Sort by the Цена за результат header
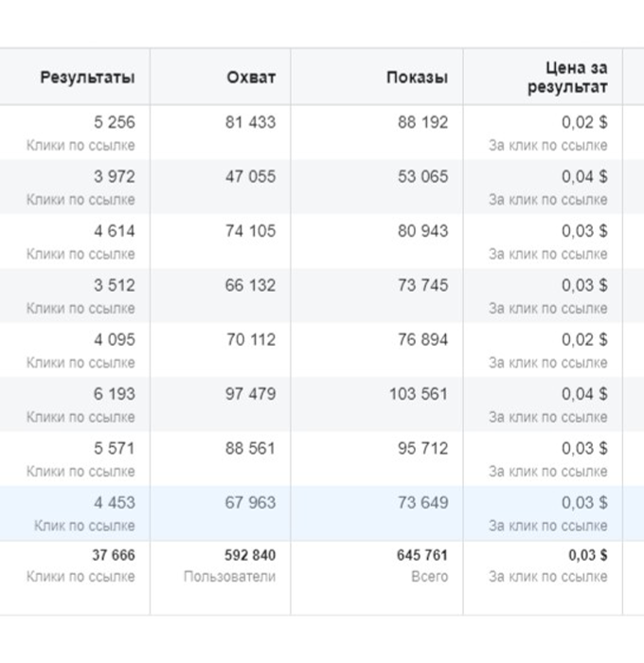Screen dimensions: 644x663 (567, 78)
